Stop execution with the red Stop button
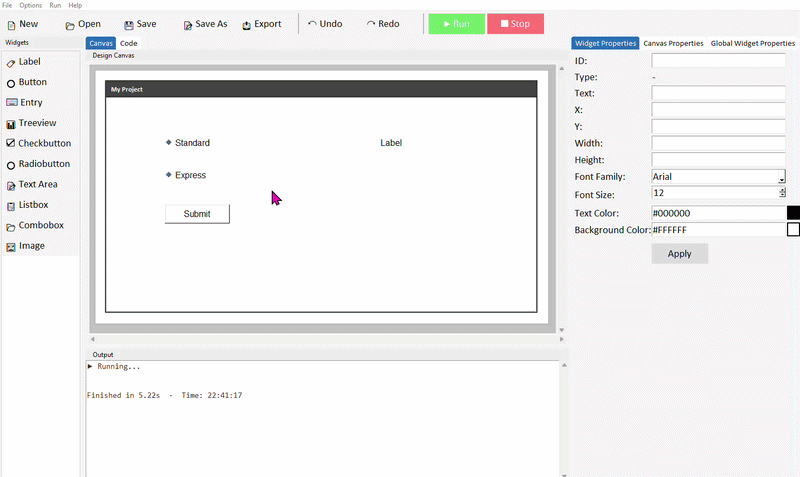 point(515,24)
